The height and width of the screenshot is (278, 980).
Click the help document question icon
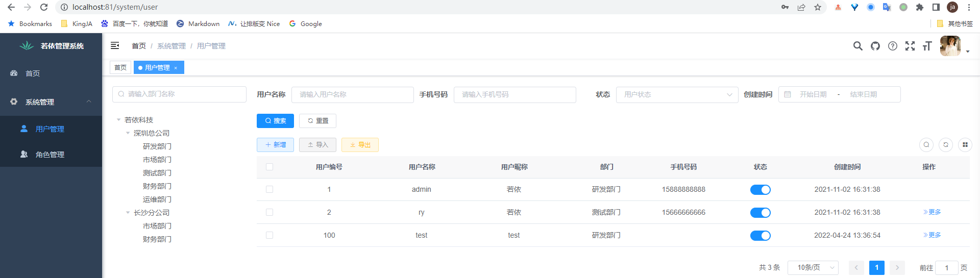click(893, 46)
